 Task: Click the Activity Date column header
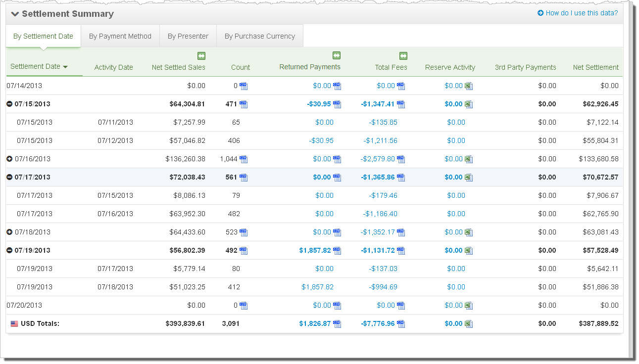click(114, 68)
